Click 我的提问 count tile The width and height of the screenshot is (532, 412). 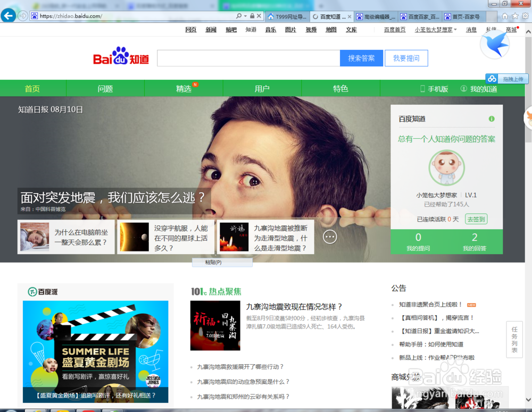[418, 241]
